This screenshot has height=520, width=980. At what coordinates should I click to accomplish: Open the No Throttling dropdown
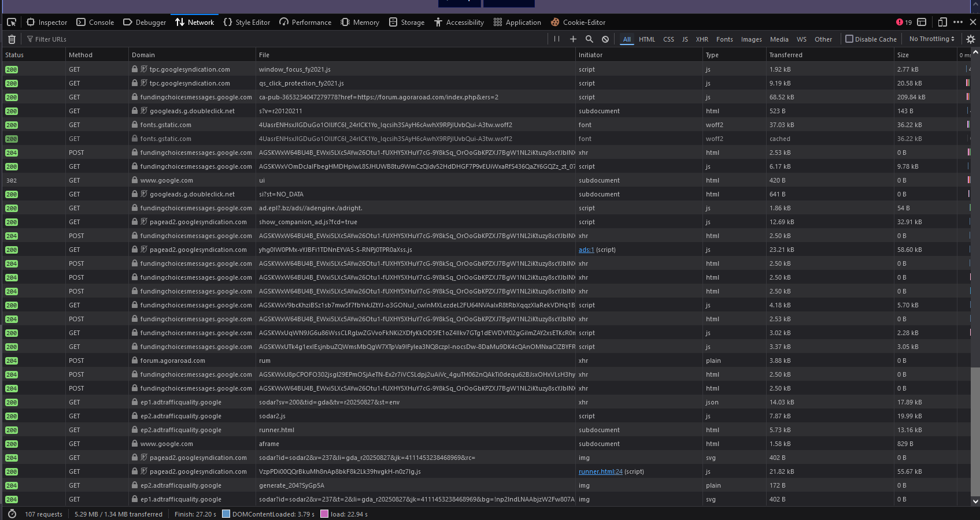click(x=931, y=39)
